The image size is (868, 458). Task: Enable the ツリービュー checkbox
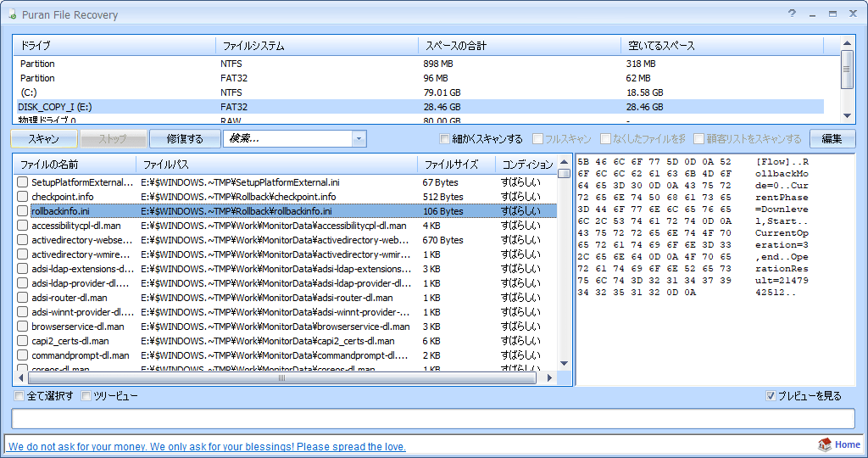point(86,396)
